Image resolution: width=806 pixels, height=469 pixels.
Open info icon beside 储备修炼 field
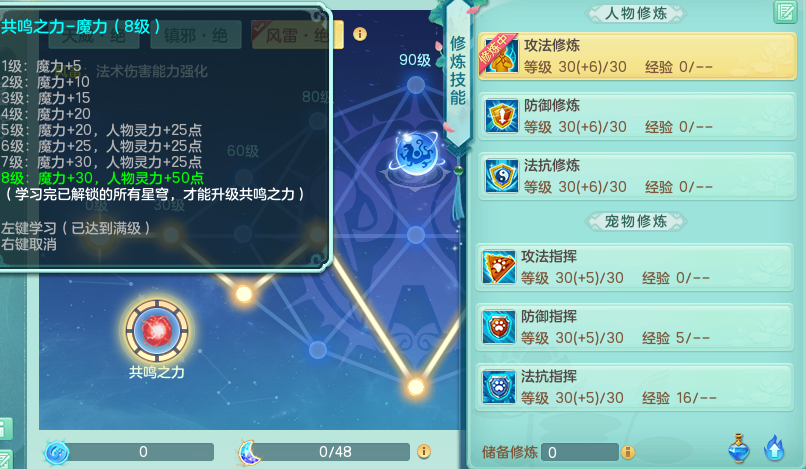point(628,452)
